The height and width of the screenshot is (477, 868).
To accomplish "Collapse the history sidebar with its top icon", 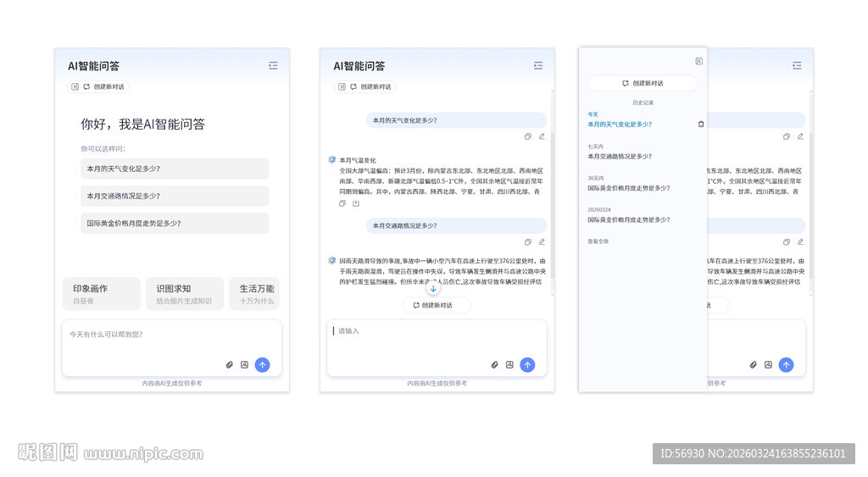I will 699,61.
